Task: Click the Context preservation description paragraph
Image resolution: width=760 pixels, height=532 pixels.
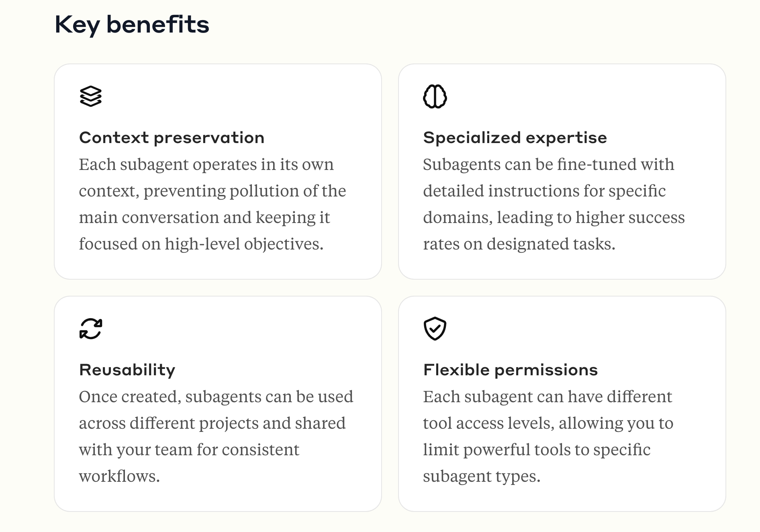Action: point(212,204)
